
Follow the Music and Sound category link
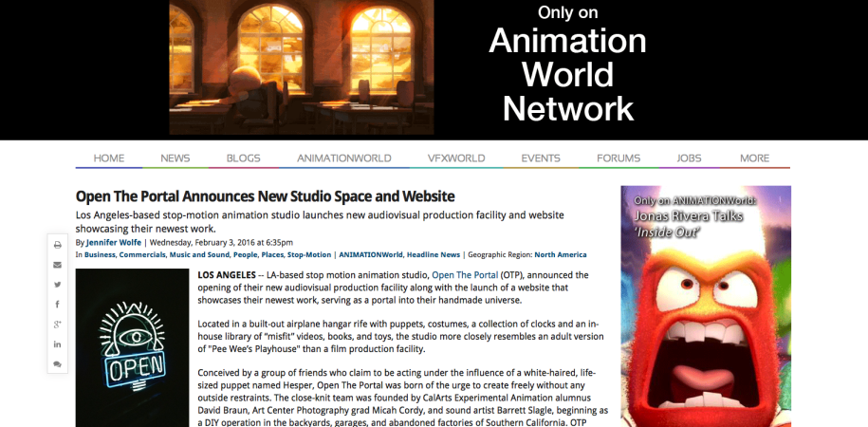[x=199, y=254]
